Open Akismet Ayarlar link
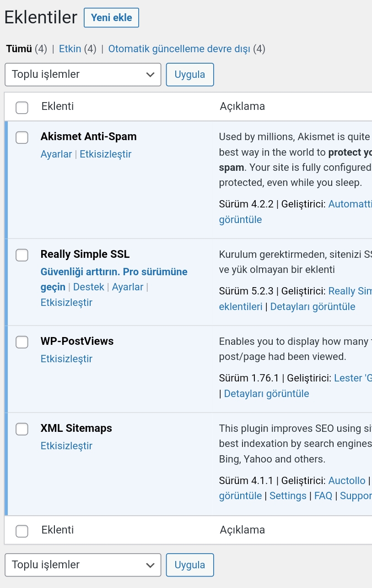The width and height of the screenshot is (372, 588). point(56,154)
